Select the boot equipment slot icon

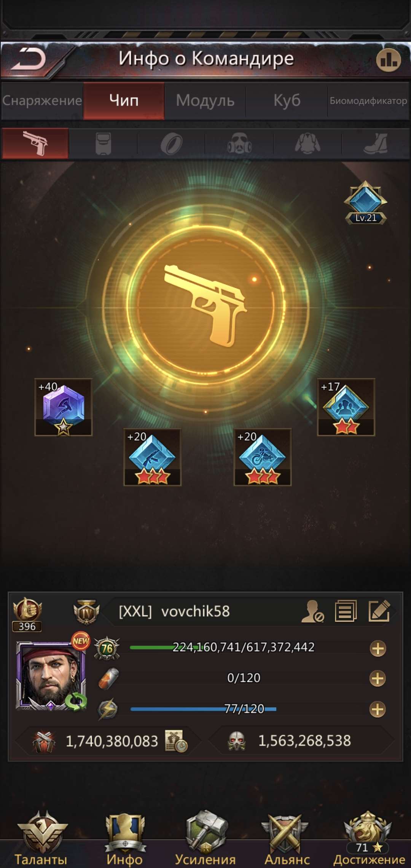[376, 144]
